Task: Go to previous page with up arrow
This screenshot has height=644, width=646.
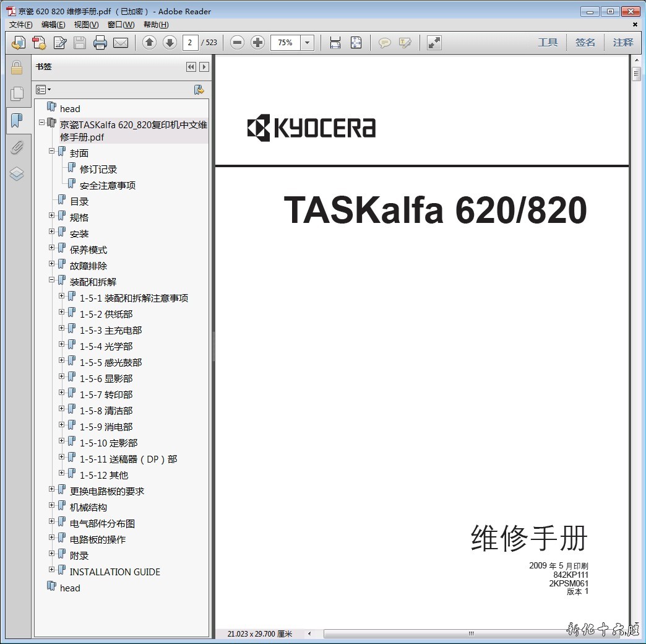Action: coord(149,43)
